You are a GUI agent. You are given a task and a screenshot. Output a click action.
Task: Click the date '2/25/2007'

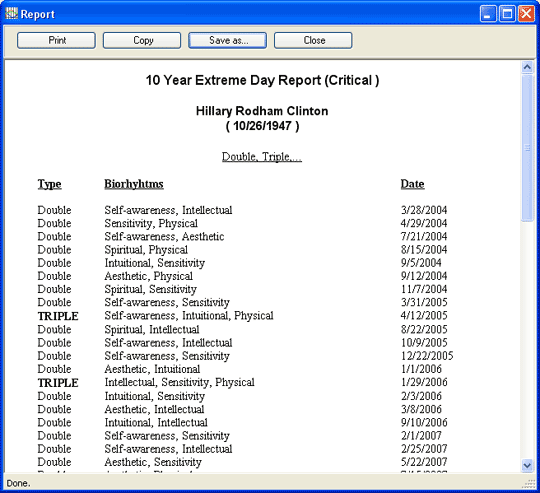click(424, 449)
